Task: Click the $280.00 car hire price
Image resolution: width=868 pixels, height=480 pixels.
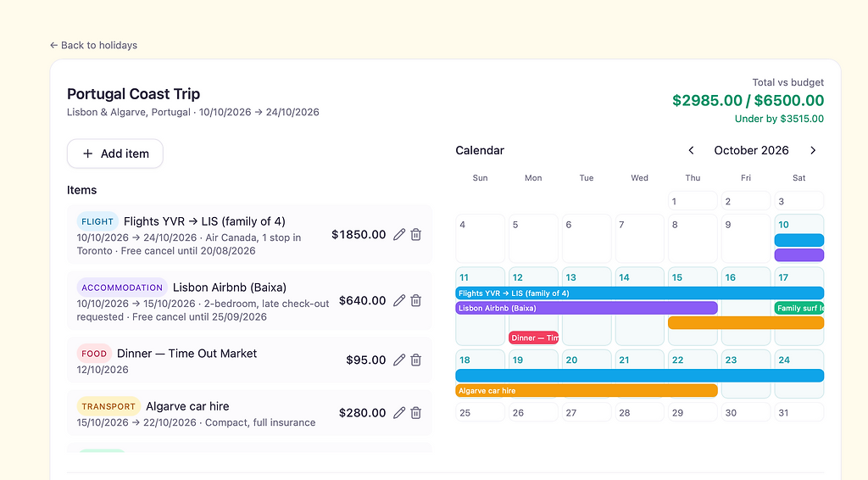Action: tap(363, 413)
